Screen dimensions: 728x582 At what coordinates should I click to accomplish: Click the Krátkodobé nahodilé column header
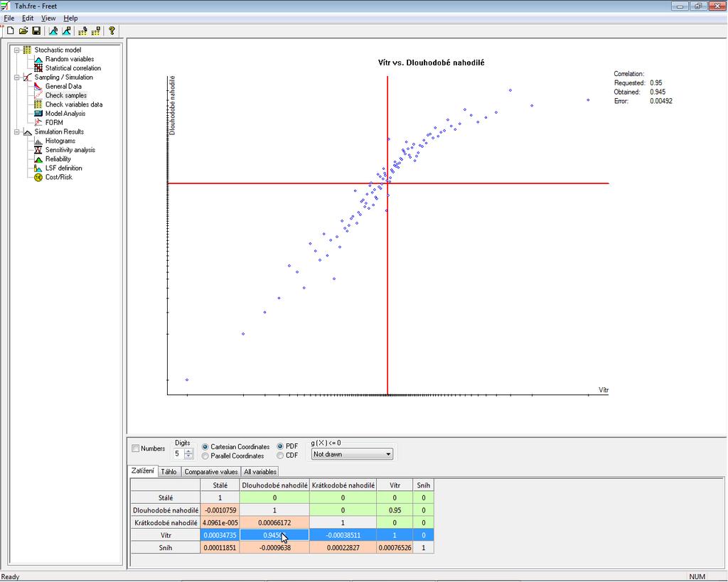(x=343, y=485)
